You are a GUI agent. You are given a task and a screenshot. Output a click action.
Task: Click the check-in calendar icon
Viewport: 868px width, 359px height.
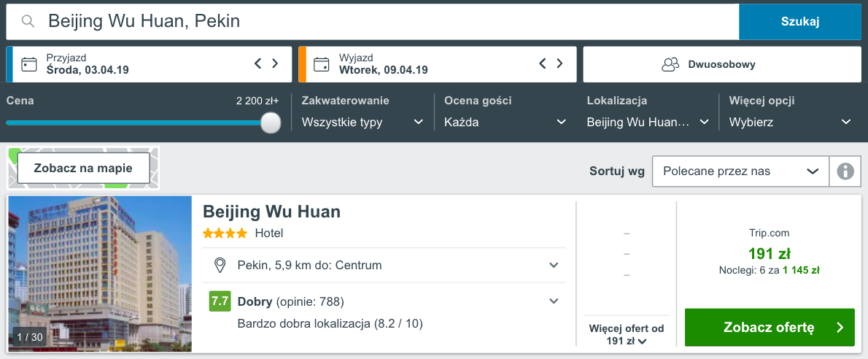pos(29,64)
